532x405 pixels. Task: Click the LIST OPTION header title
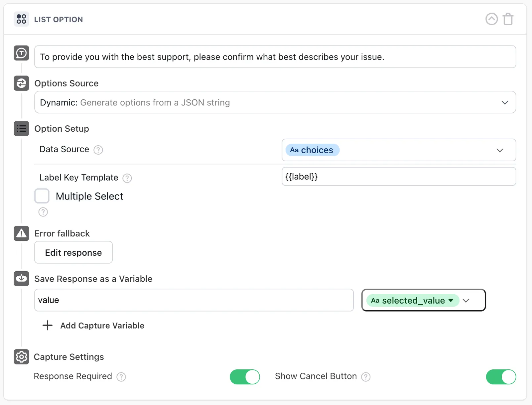click(59, 19)
